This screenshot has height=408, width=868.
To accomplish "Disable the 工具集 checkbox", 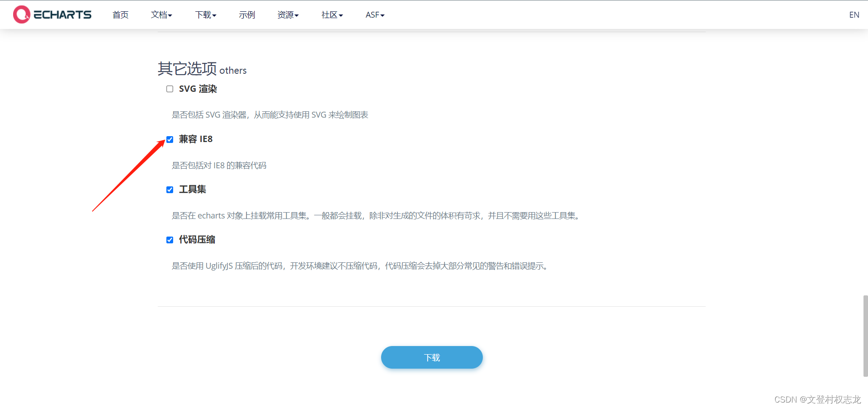I will (x=170, y=190).
